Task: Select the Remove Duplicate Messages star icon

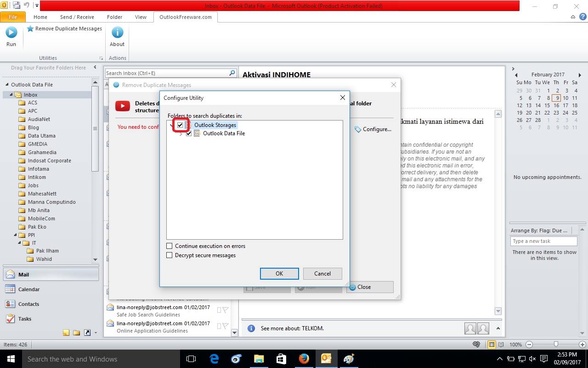Action: pos(30,29)
